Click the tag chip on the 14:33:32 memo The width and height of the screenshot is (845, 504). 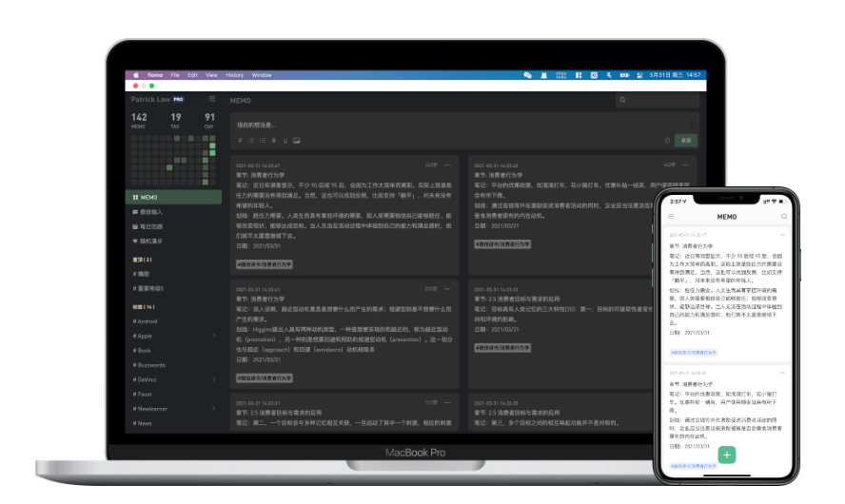coord(502,348)
